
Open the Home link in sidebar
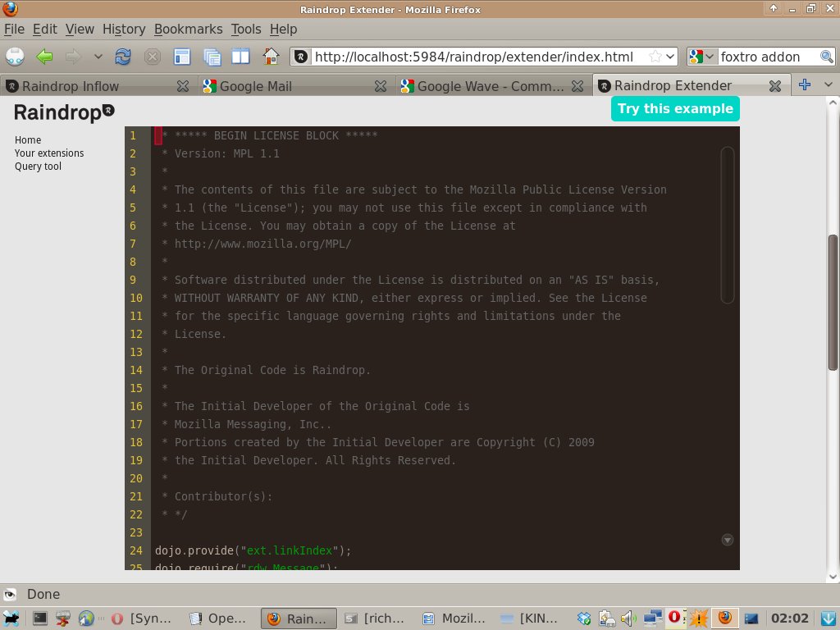pos(28,139)
